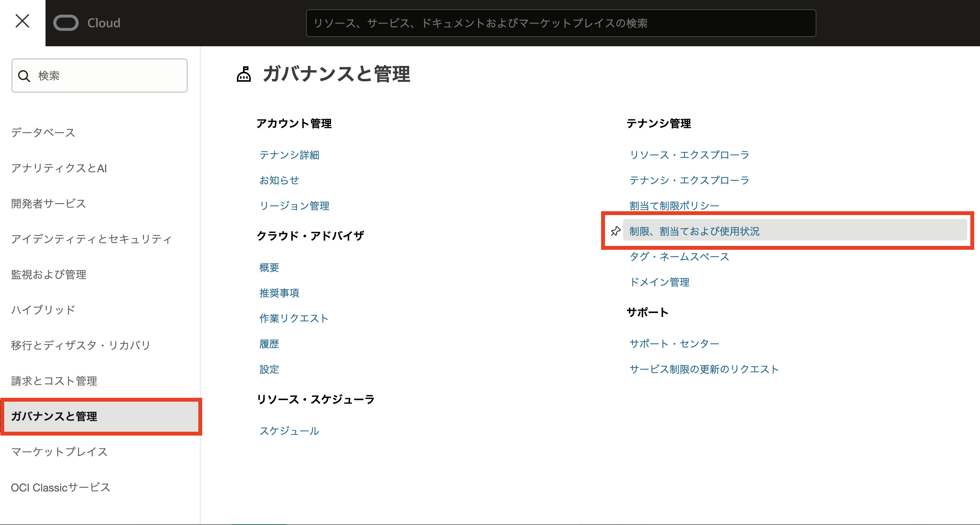980x525 pixels.
Task: Open リージョン管理 link
Action: click(x=294, y=206)
